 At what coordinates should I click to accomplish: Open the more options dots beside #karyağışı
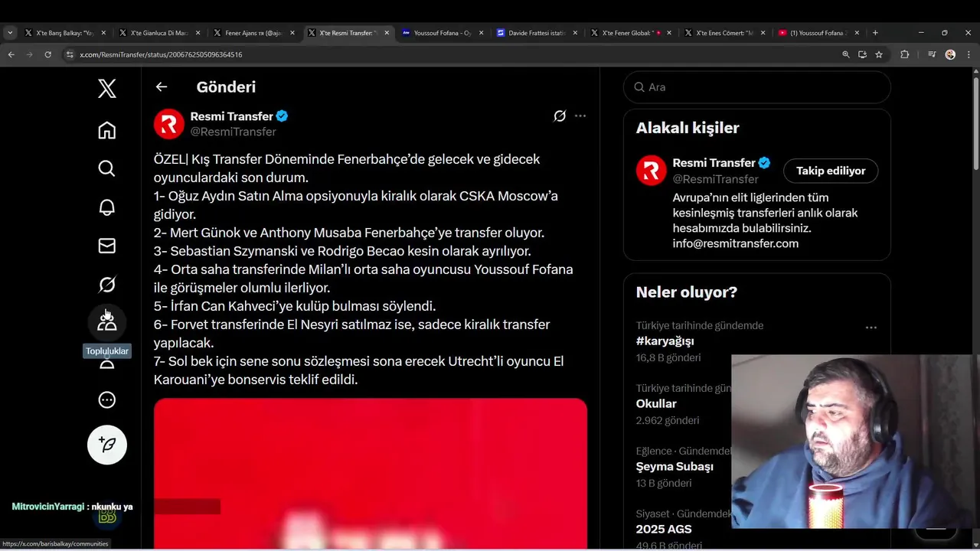871,328
